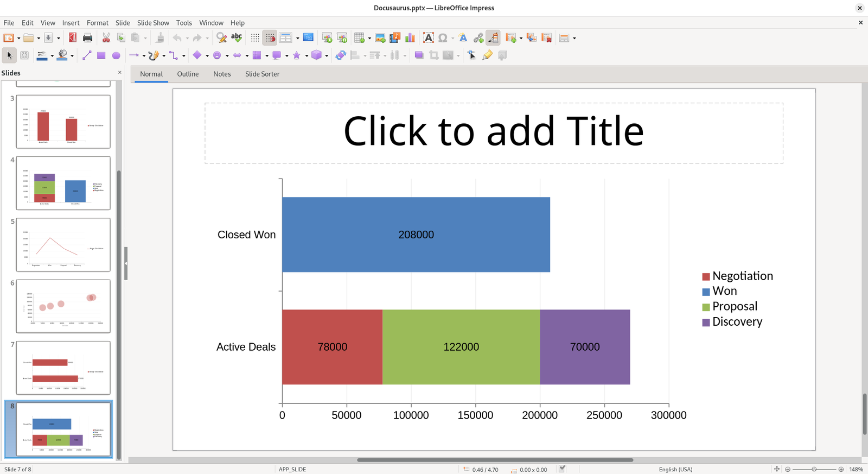The height and width of the screenshot is (474, 868).
Task: Insert audio or video
Action: tap(395, 37)
